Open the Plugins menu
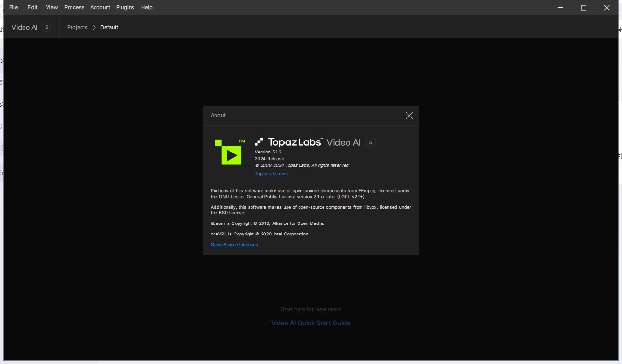 125,7
